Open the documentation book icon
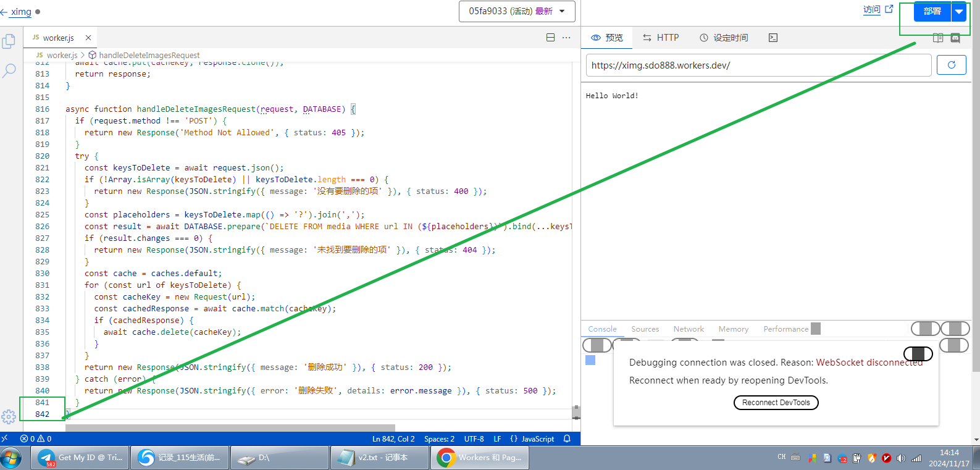The image size is (980, 470). [x=938, y=38]
